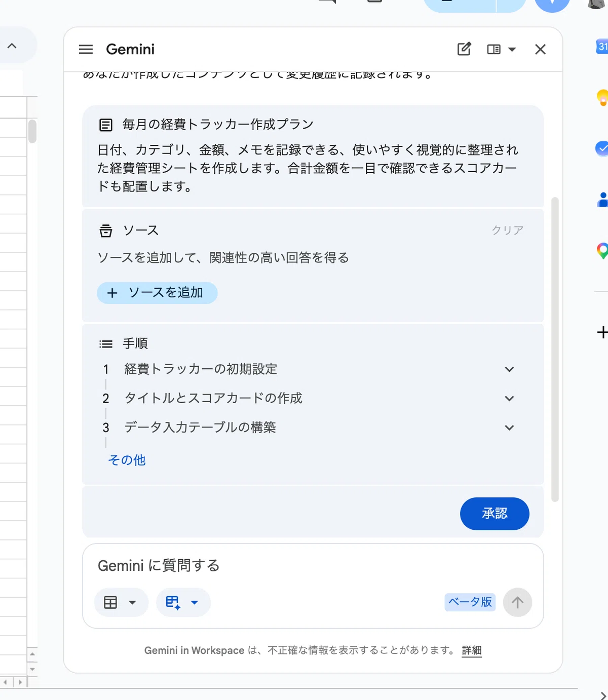
Task: Open the sparkle table dropdown arrow
Action: coord(195,603)
